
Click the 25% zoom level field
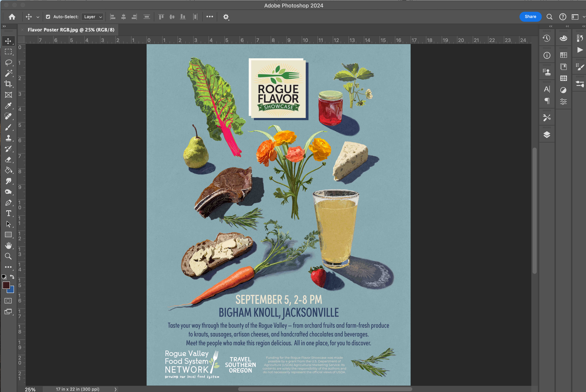point(30,389)
